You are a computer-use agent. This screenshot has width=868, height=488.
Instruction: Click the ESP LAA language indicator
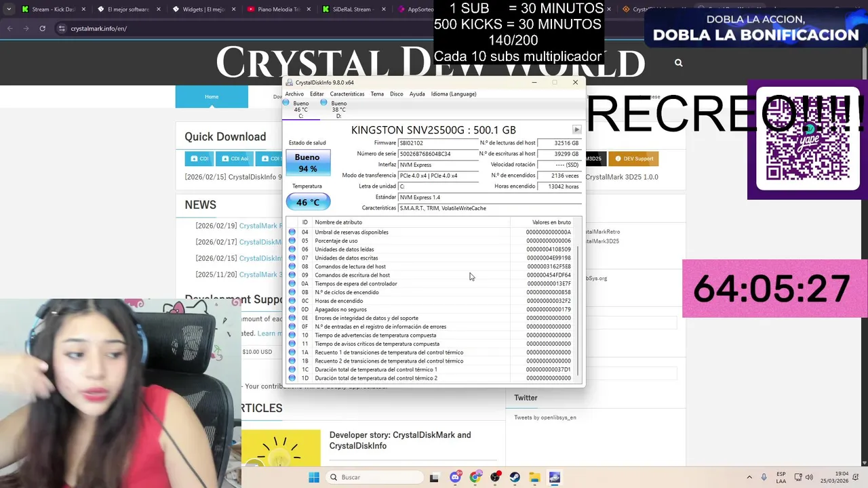781,477
